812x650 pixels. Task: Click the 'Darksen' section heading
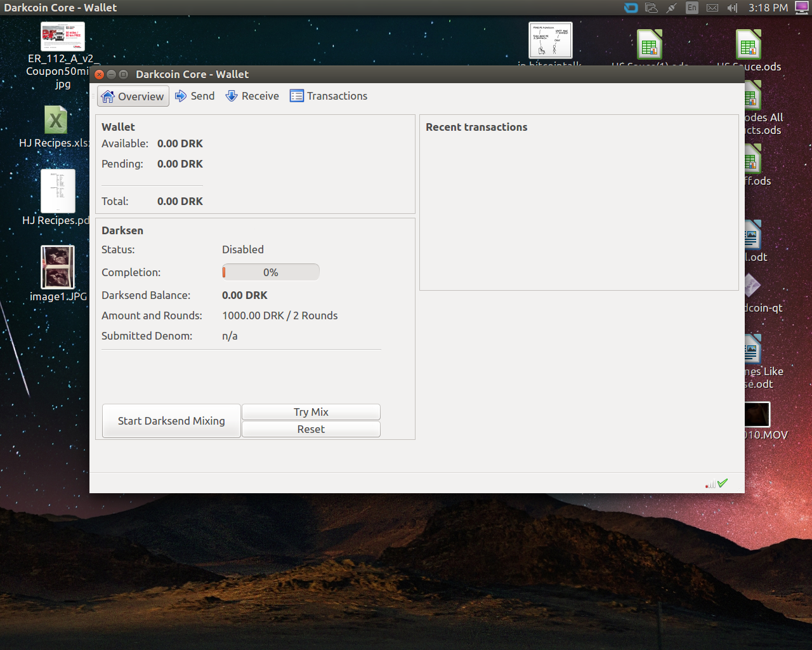point(122,230)
